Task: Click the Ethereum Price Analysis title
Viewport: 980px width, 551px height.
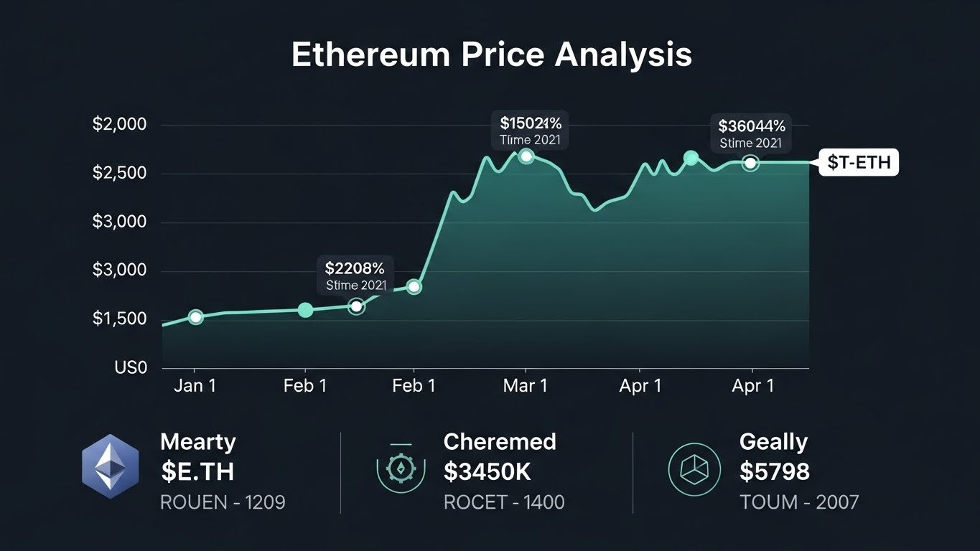Action: tap(491, 55)
